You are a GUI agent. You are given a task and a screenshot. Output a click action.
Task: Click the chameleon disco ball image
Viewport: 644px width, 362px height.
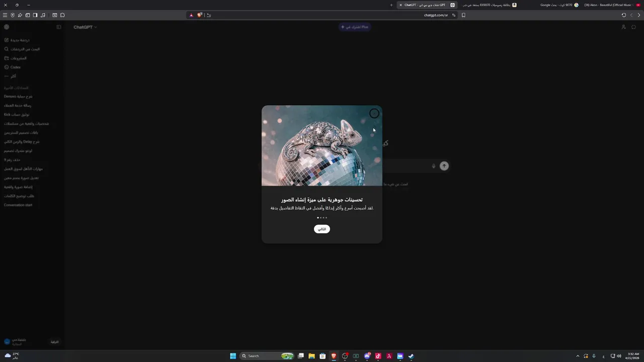322,146
